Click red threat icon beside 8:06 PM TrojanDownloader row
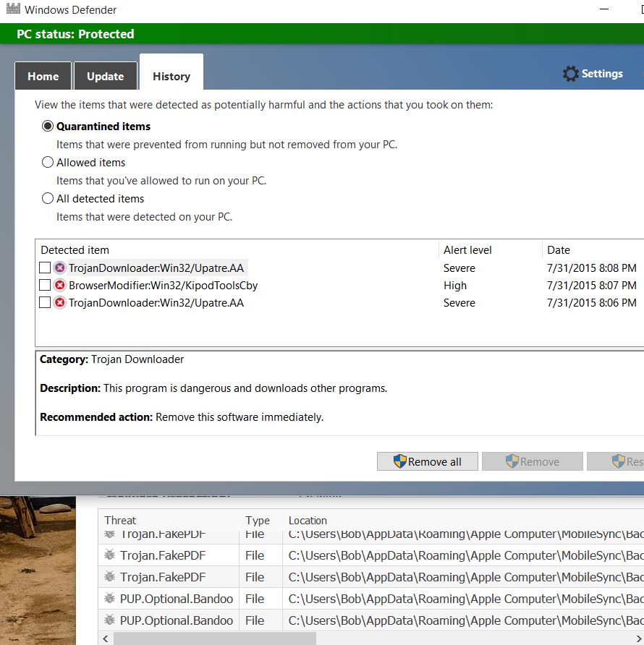 (60, 302)
